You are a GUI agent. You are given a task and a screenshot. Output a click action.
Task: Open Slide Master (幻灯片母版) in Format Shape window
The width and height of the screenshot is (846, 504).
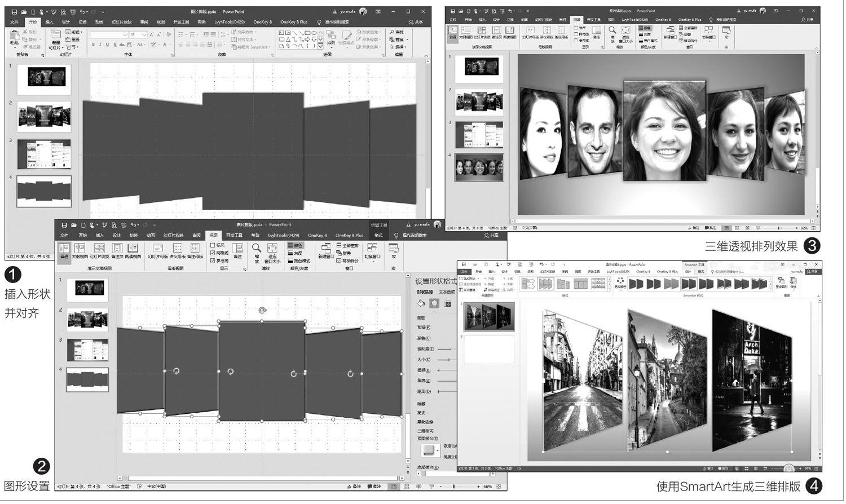pyautogui.click(x=158, y=251)
